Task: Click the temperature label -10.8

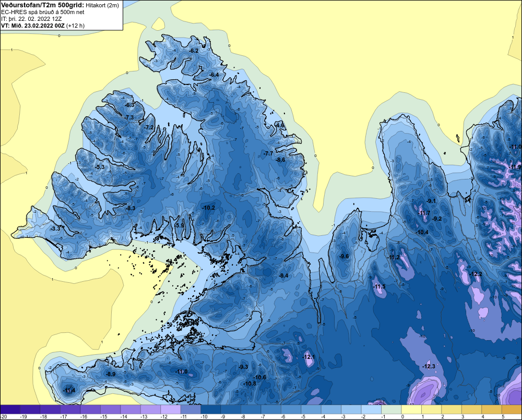Action: point(250,383)
